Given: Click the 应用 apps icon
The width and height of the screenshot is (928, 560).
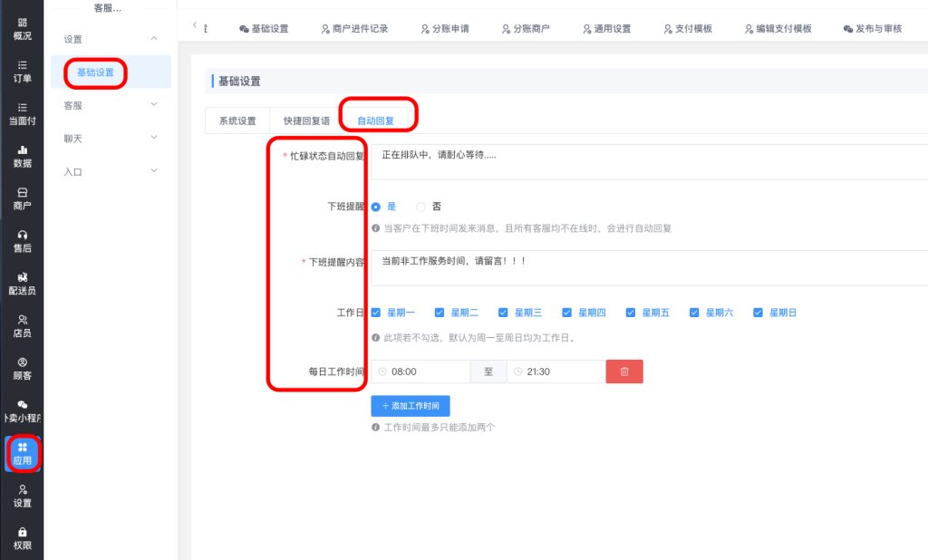Looking at the screenshot, I should pyautogui.click(x=22, y=453).
